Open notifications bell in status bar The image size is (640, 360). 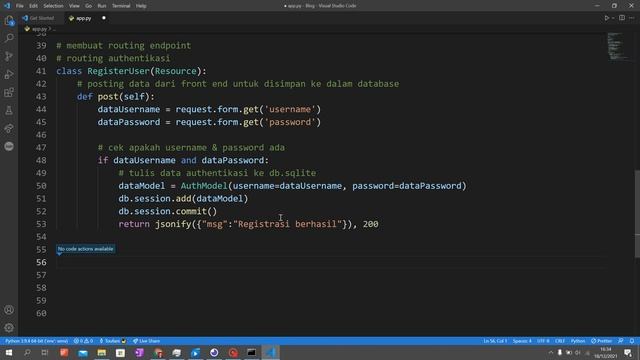pyautogui.click(x=632, y=341)
